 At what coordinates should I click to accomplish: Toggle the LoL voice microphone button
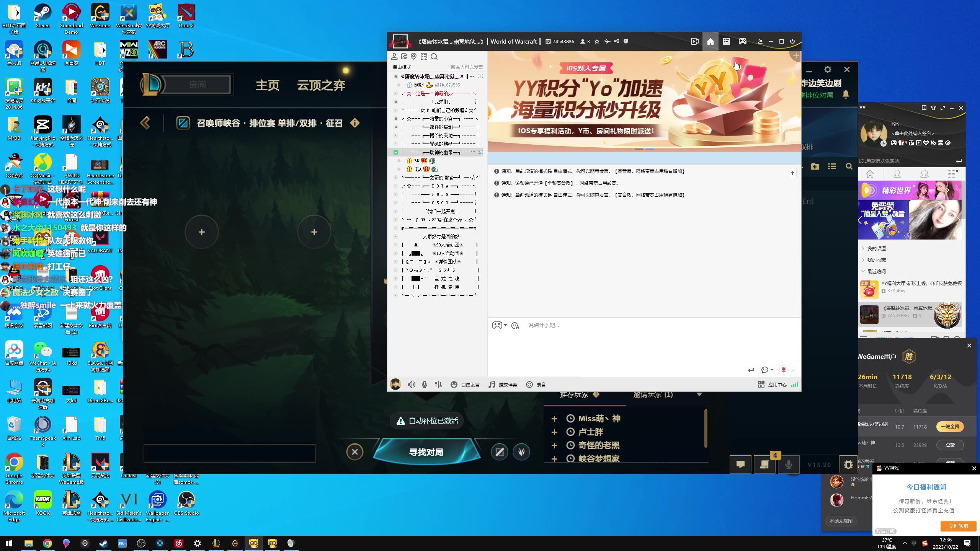pyautogui.click(x=789, y=465)
